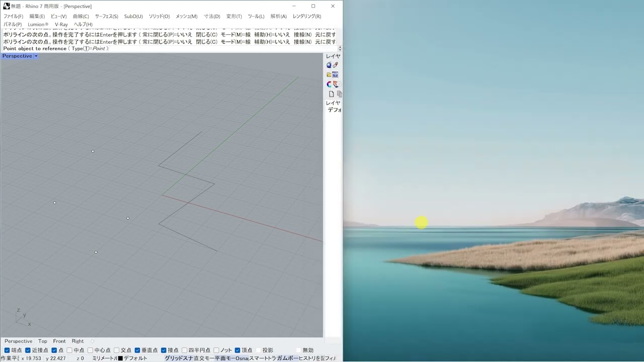Disable 接点 tangent osnap
Viewport: 644px width, 362px height.
(164, 350)
